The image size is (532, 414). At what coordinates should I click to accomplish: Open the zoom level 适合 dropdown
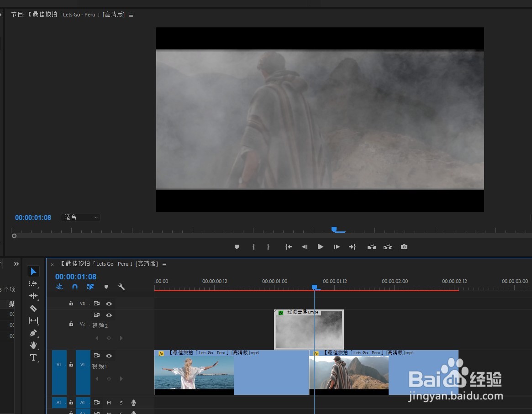click(81, 217)
